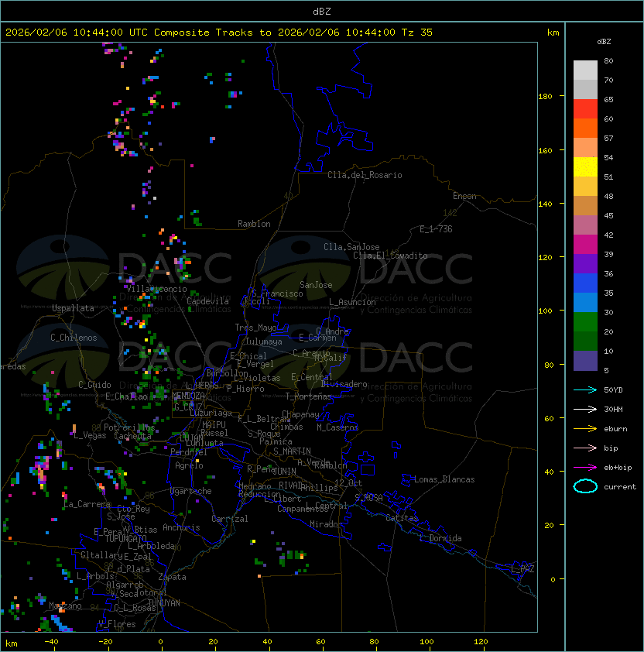Click the 'Potrerillos' map label
The image size is (644, 652).
click(129, 427)
